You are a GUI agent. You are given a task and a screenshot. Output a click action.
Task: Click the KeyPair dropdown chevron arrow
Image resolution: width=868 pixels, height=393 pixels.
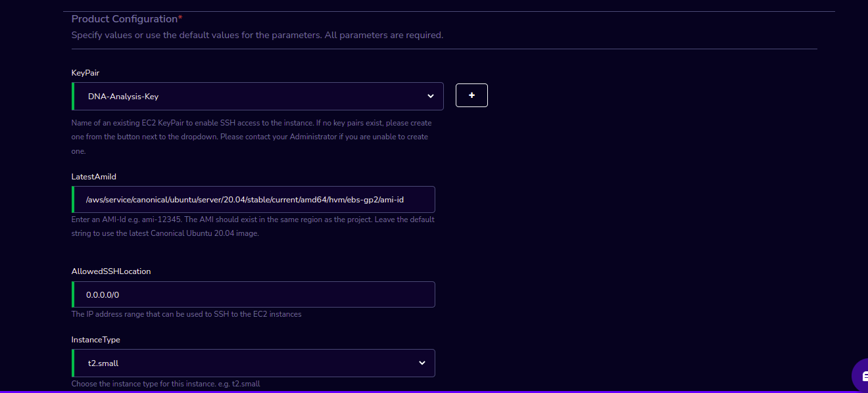tap(431, 96)
